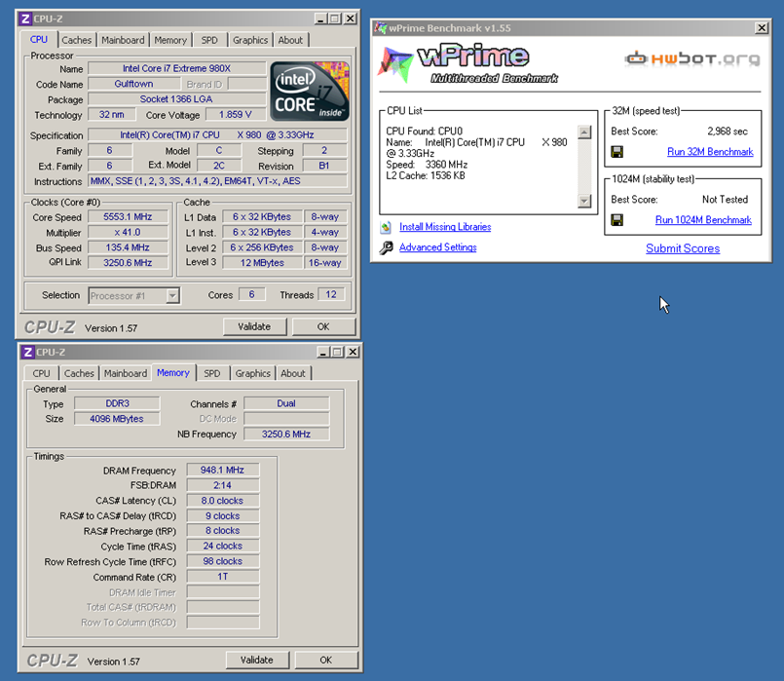The image size is (784, 681).
Task: Click the Instructions field listing MMX, SSE
Action: pos(217,181)
